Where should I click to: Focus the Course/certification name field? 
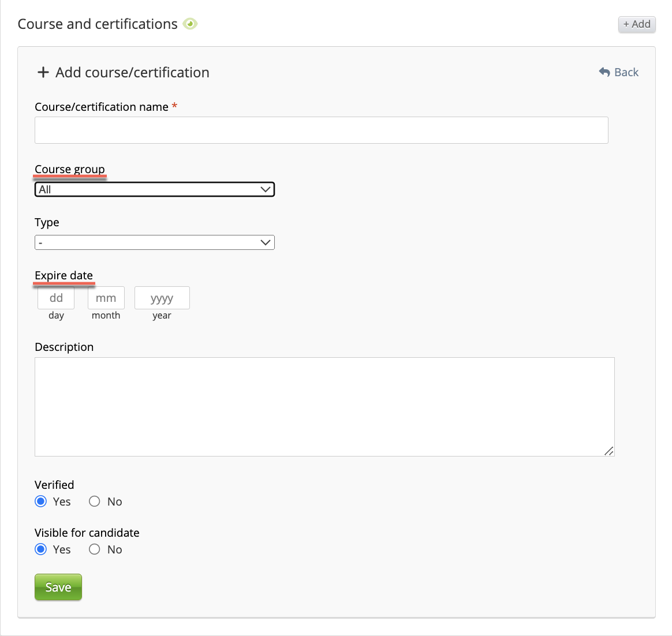[321, 130]
